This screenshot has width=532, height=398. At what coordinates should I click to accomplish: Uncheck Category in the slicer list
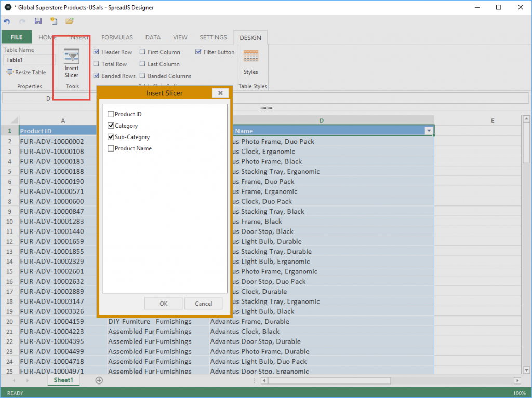(111, 126)
